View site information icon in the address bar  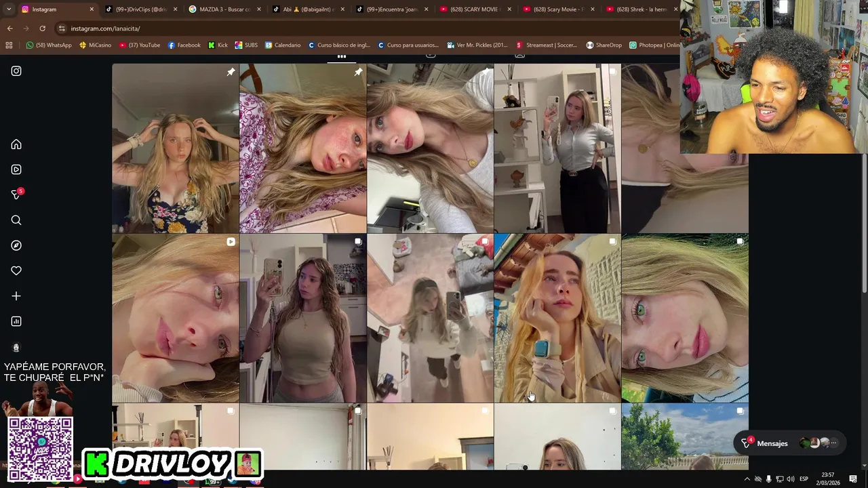click(x=62, y=28)
